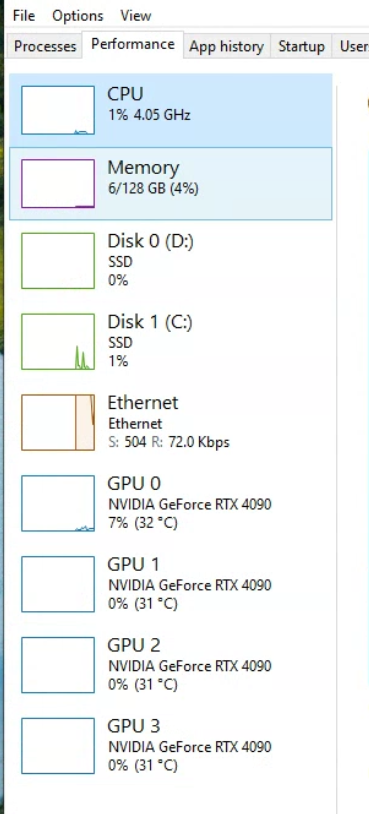Screen dimensions: 369x814
Task: Open Disk 0 (D:) graph thumbnail
Action: (58, 261)
